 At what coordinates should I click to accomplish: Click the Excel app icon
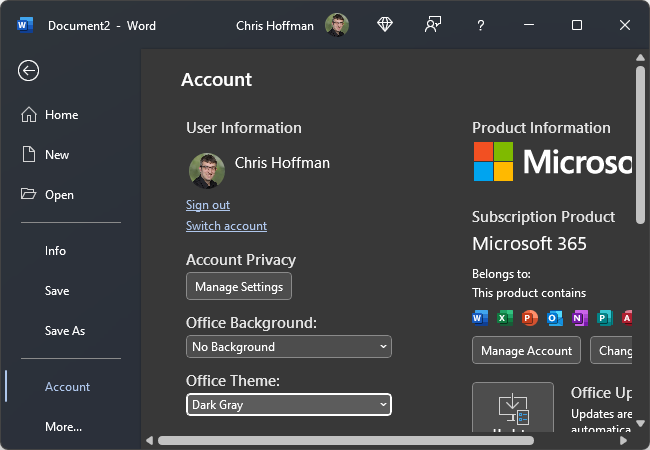click(505, 318)
